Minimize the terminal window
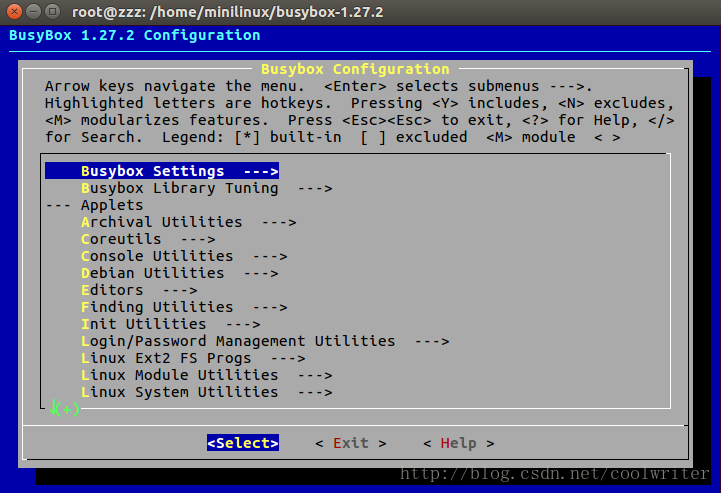The height and width of the screenshot is (493, 721). click(33, 11)
